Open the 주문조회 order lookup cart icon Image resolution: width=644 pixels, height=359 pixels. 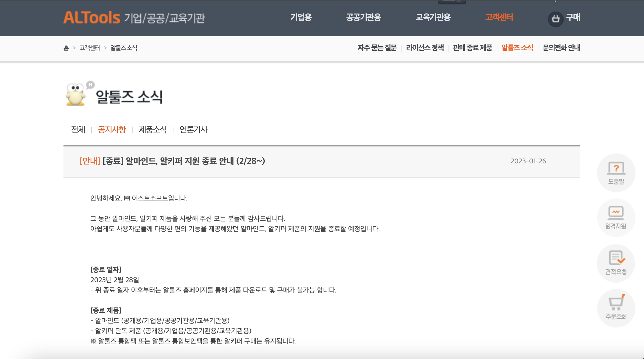(616, 308)
